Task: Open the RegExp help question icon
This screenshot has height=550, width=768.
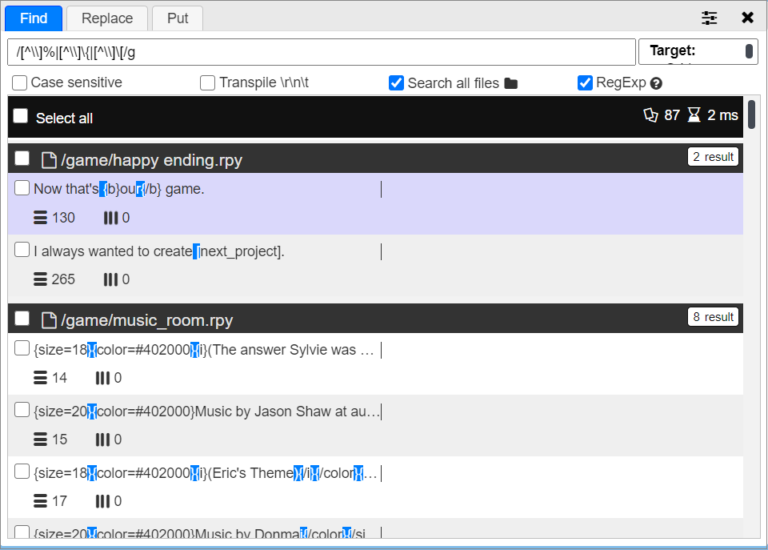Action: tap(656, 84)
